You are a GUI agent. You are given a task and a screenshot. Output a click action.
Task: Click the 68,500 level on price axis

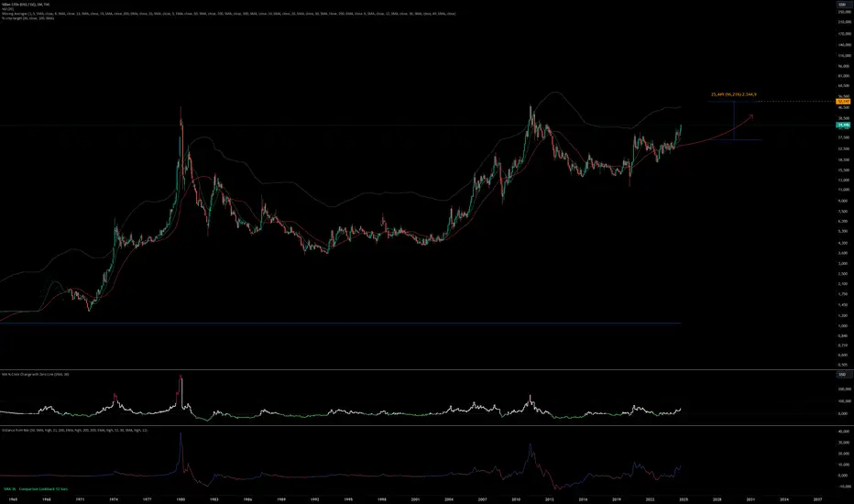point(845,85)
